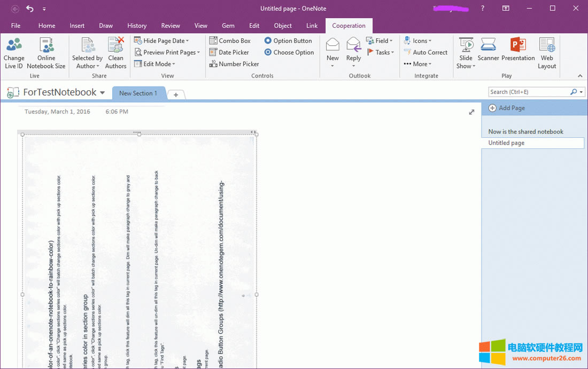Expand the ForTestNotebook notebook list
Image resolution: width=588 pixels, height=369 pixels.
point(102,93)
